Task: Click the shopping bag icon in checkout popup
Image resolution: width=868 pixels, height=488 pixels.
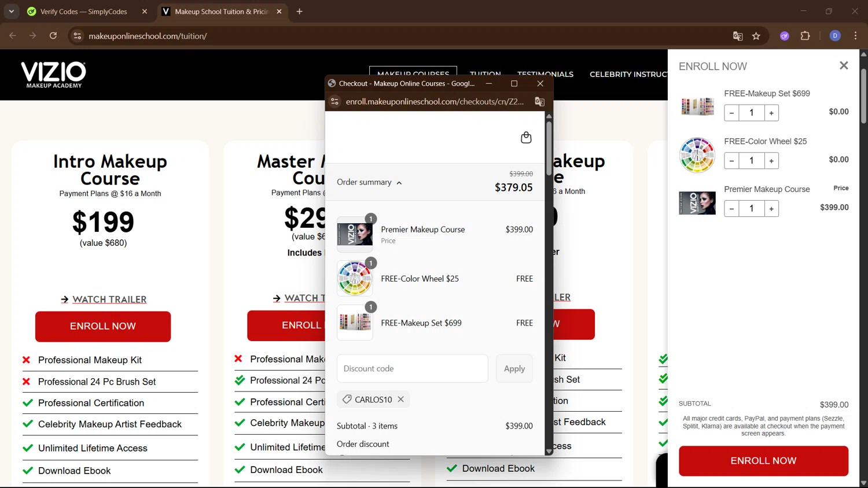Action: point(526,138)
